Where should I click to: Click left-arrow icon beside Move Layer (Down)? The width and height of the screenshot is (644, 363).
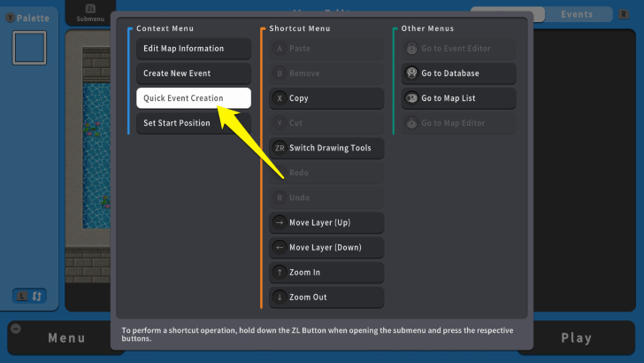(280, 248)
